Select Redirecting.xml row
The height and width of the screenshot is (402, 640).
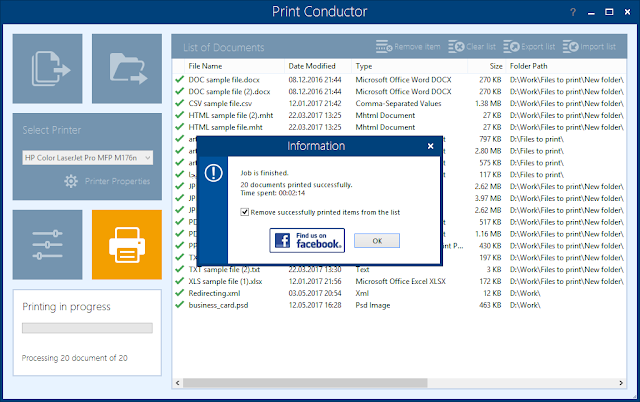[x=399, y=293]
